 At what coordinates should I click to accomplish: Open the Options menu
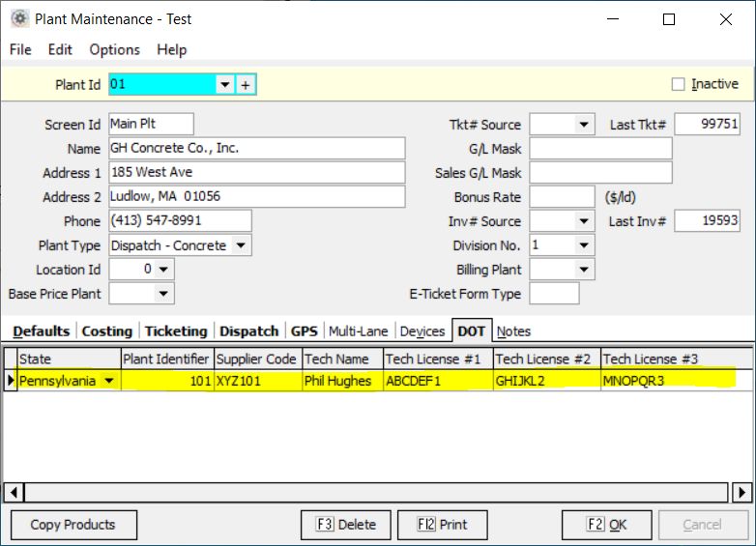114,49
